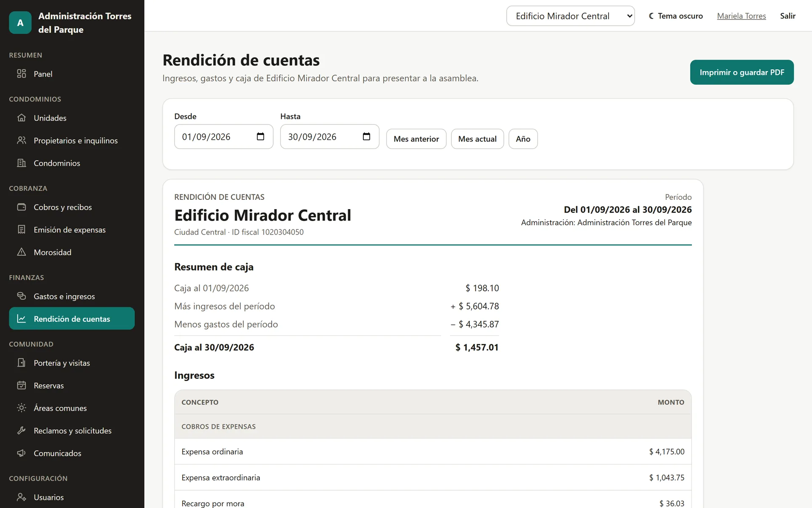Click the Reclamos y solicitudes wrench icon
812x508 pixels.
pyautogui.click(x=22, y=431)
